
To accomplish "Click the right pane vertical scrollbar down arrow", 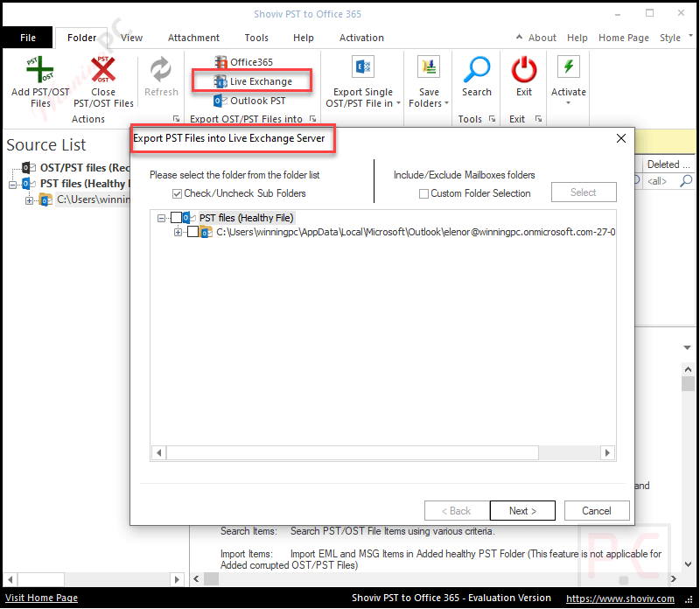I will point(688,564).
